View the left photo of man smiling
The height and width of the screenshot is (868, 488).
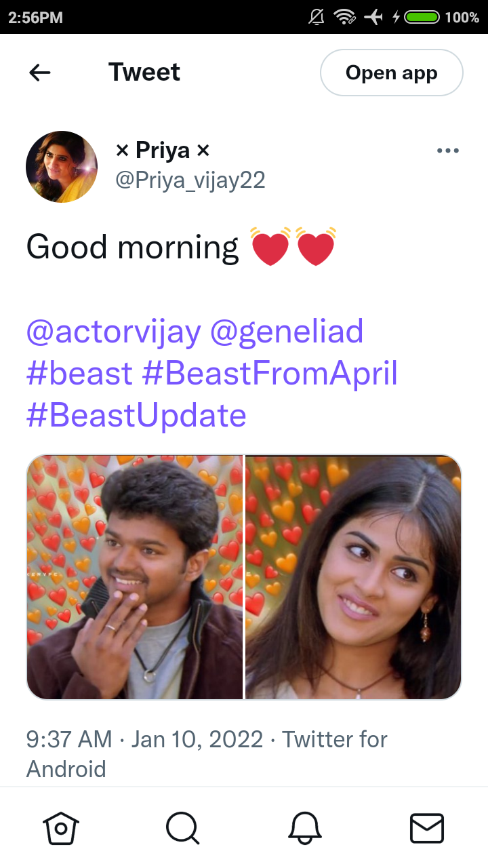134,577
